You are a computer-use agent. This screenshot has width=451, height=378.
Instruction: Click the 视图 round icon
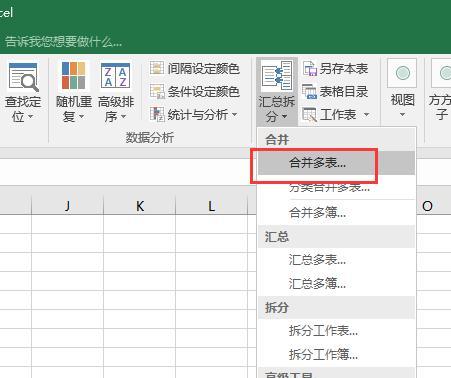point(402,73)
